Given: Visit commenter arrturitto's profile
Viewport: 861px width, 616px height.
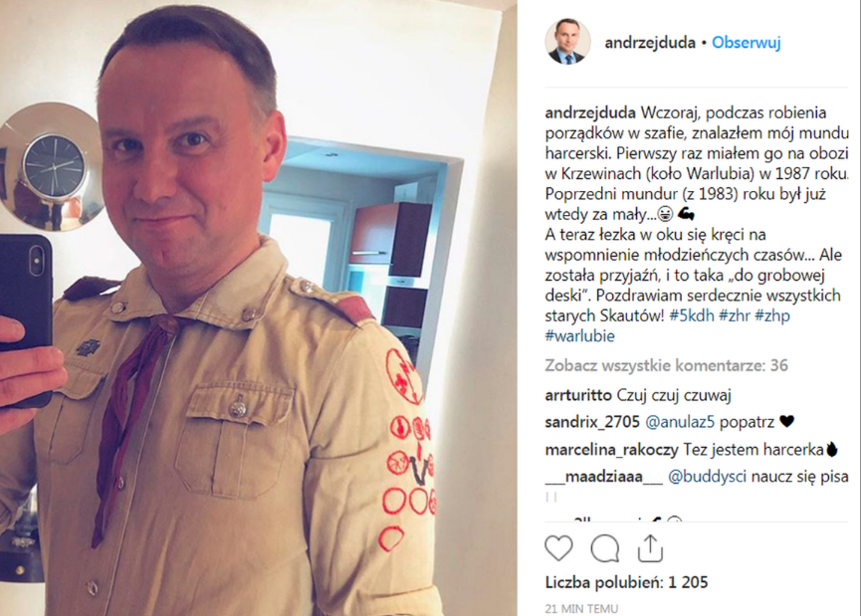Looking at the screenshot, I should [x=578, y=395].
